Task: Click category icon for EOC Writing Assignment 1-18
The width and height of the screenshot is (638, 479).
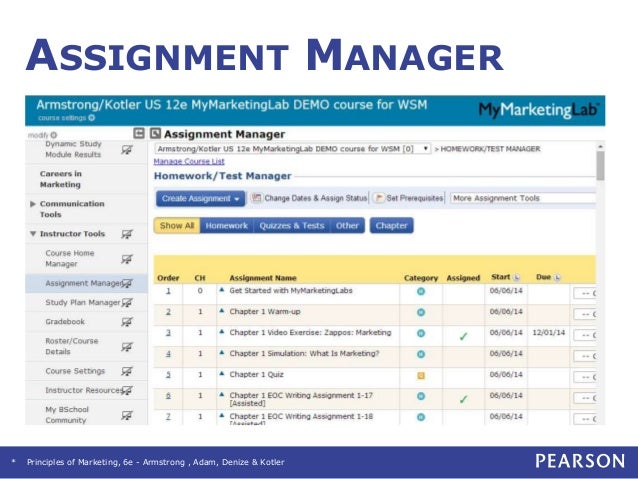Action: coord(421,417)
